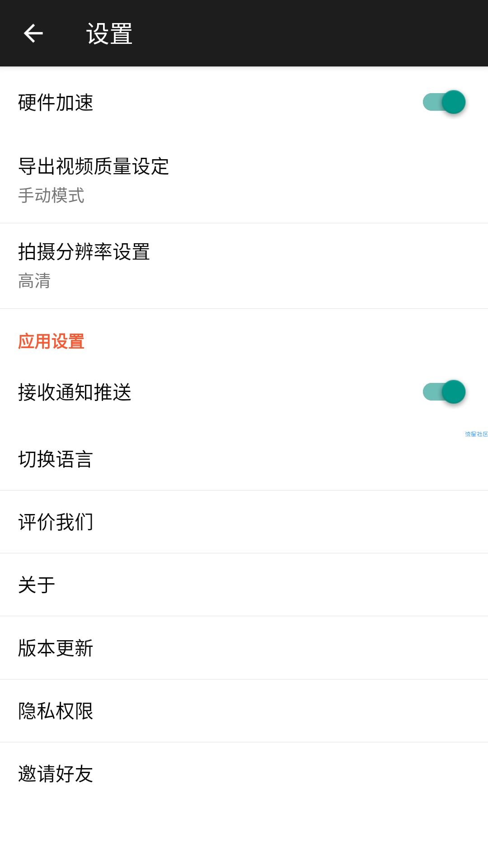Toggle the 硬件加速 switch

tap(444, 102)
